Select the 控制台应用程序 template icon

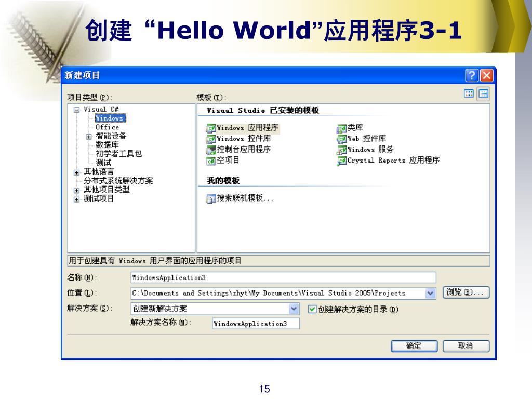pyautogui.click(x=211, y=150)
